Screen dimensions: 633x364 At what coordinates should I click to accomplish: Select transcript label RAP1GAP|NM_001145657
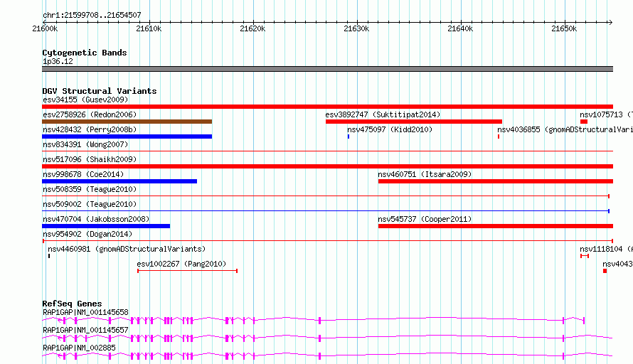(85, 330)
